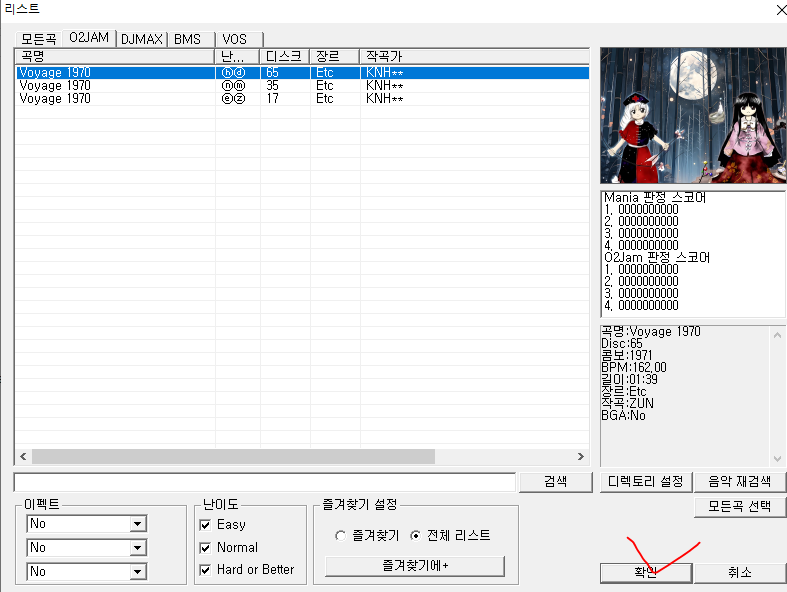Click the horizontal scrollbar thumb

[233, 456]
